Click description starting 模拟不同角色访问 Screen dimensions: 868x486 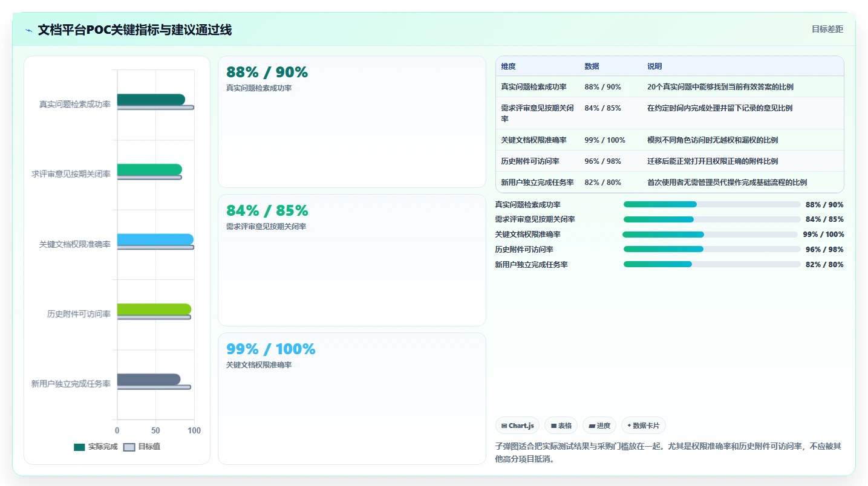(x=713, y=140)
